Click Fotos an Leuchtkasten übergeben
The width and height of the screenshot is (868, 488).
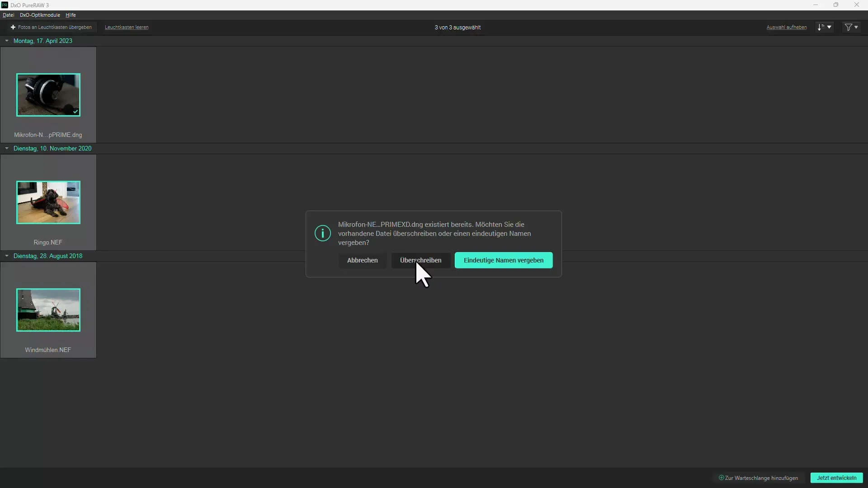pyautogui.click(x=51, y=28)
